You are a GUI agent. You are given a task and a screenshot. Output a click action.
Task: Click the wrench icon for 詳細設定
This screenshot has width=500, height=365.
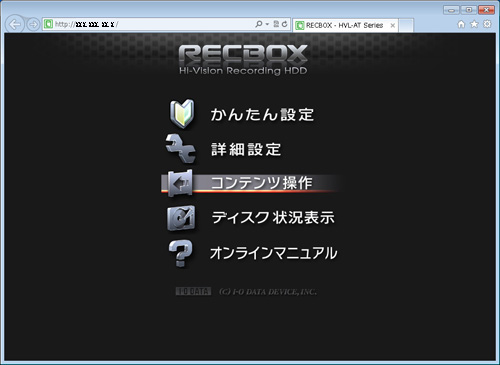click(181, 149)
